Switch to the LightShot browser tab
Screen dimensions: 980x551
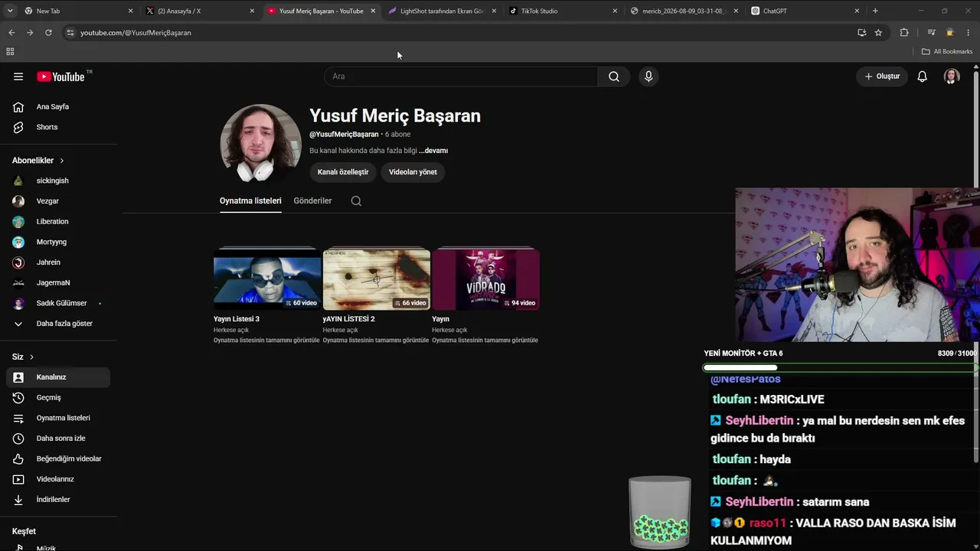tap(443, 11)
